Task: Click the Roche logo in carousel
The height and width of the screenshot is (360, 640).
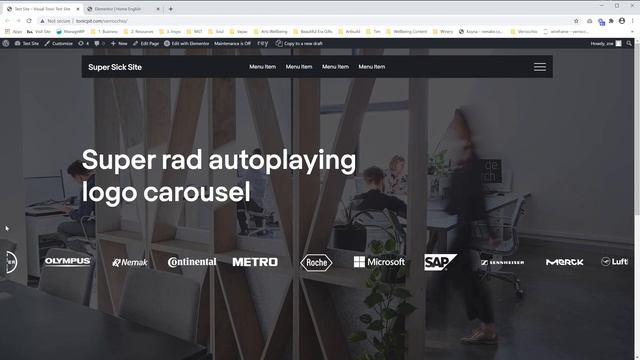Action: (316, 262)
